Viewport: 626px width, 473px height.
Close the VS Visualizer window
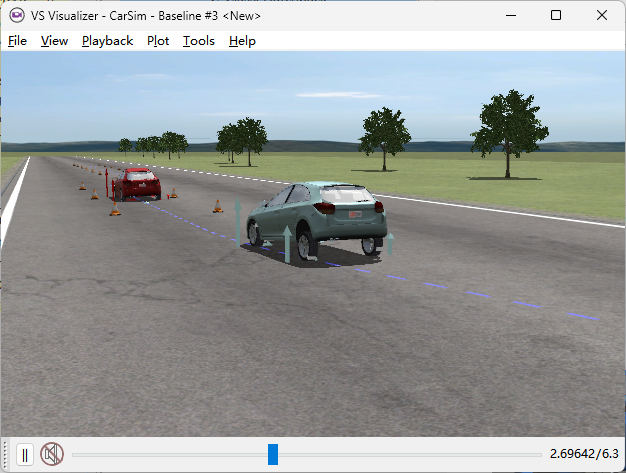602,15
